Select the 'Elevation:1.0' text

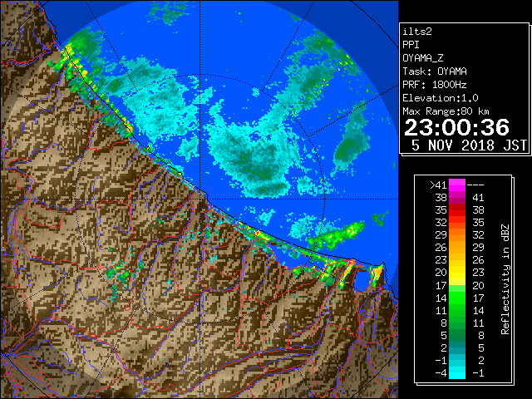pos(441,98)
